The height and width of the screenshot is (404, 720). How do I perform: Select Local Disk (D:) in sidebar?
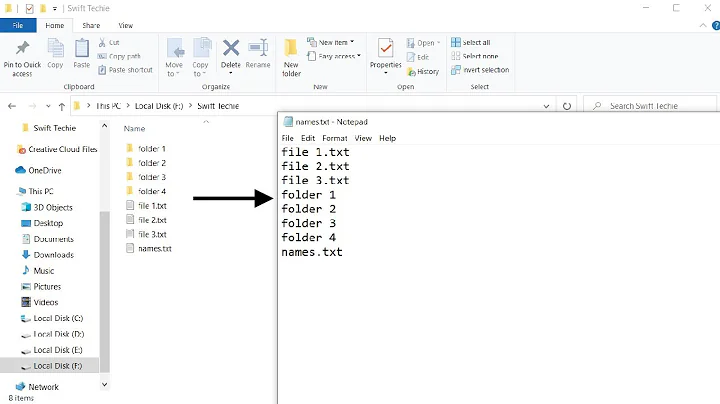[53, 334]
